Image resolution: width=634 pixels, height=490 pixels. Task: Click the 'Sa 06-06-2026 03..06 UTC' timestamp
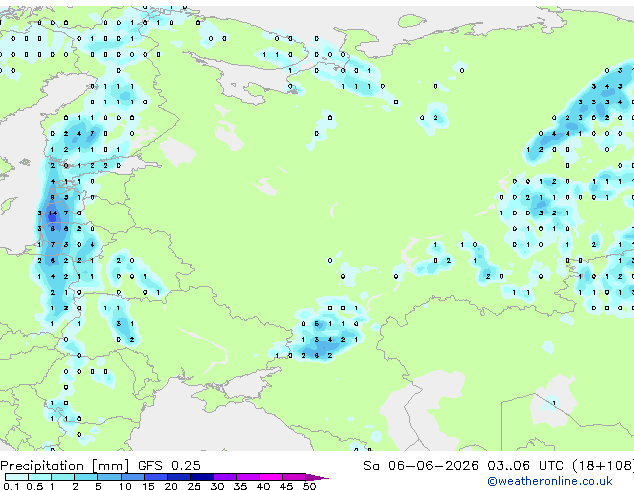[463, 466]
